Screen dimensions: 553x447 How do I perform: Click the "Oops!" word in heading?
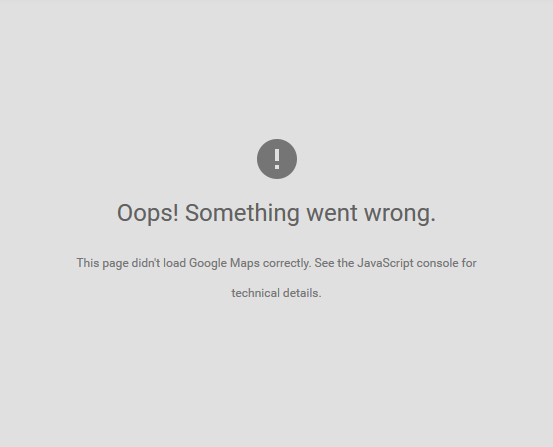point(148,213)
